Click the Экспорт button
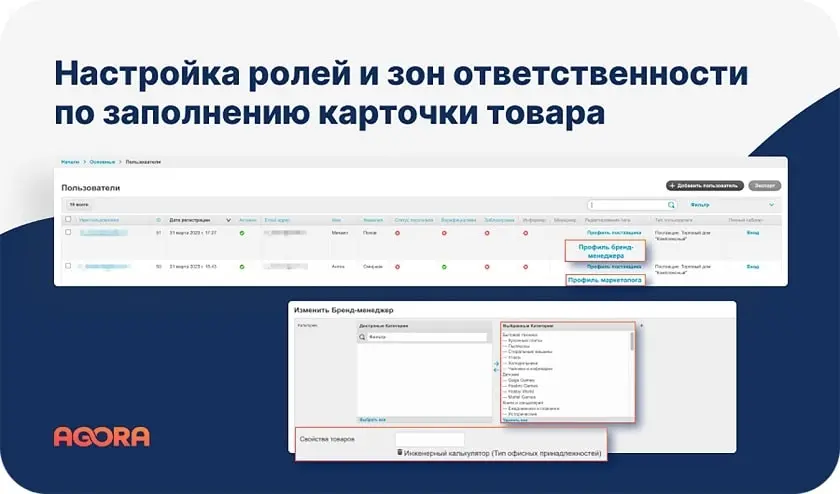 (764, 186)
